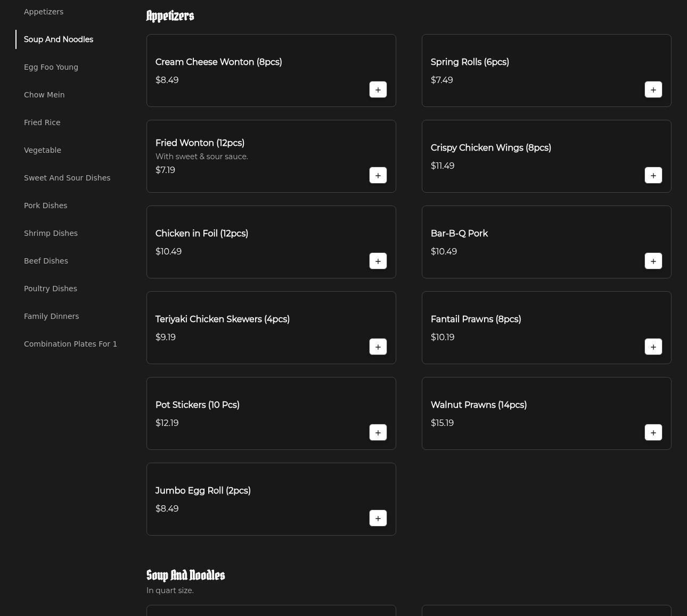Image resolution: width=687 pixels, height=616 pixels.
Task: Go to Beef Dishes section
Action: tap(46, 261)
